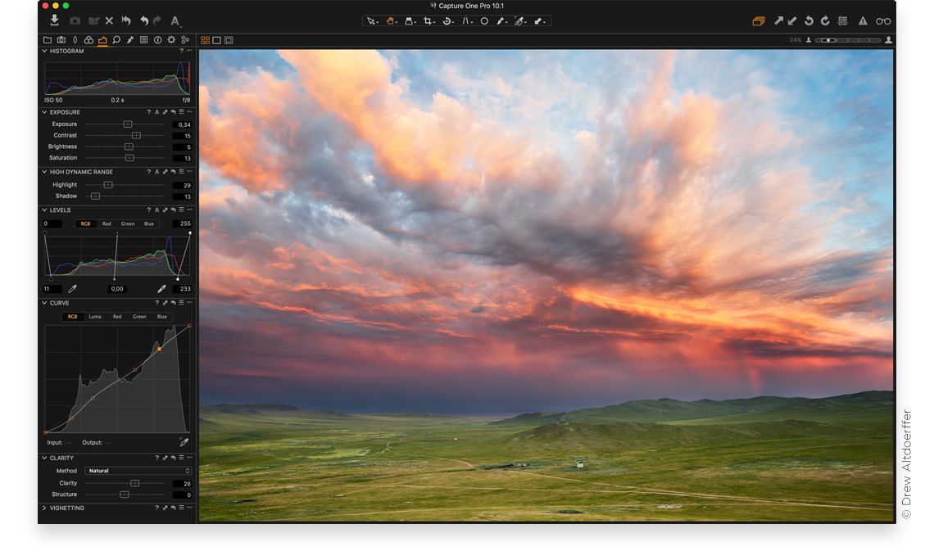Image resolution: width=934 pixels, height=560 pixels.
Task: Open Curve panel three-dot options
Action: (190, 303)
